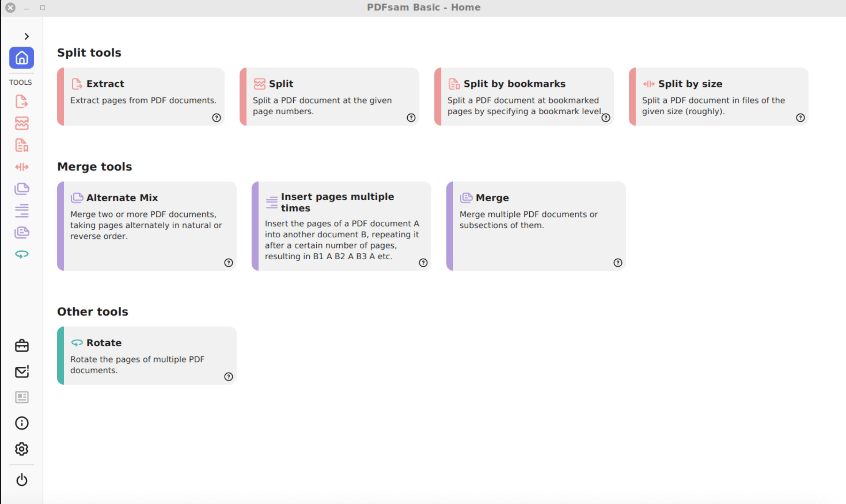Open the Split by bookmarks card
Image resolution: width=846 pixels, height=504 pixels.
point(524,97)
